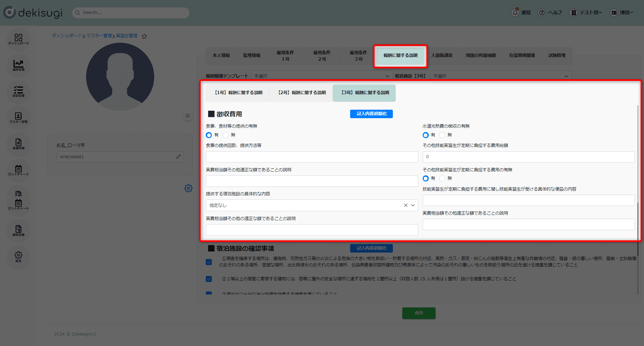This screenshot has width=644, height=346.
Task: Switch to the 【1号】報酬に関する説明 tab
Action: pyautogui.click(x=238, y=93)
